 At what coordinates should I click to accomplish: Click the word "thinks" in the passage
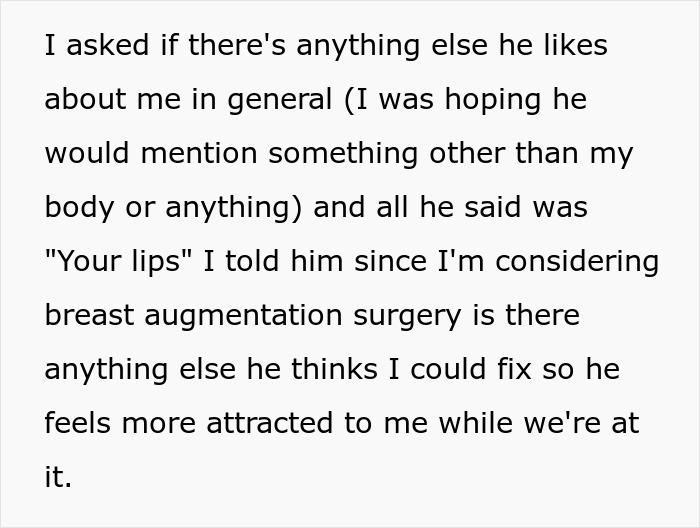(x=334, y=369)
